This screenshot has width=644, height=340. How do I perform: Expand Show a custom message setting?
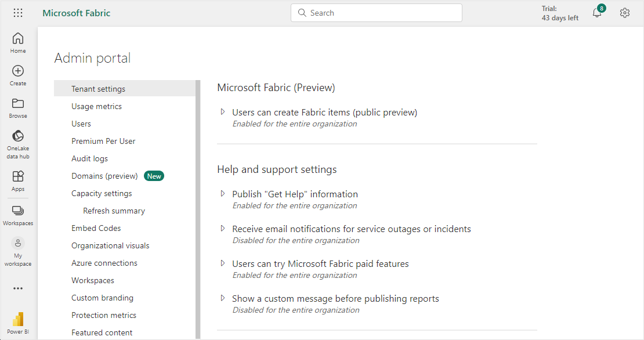click(223, 298)
